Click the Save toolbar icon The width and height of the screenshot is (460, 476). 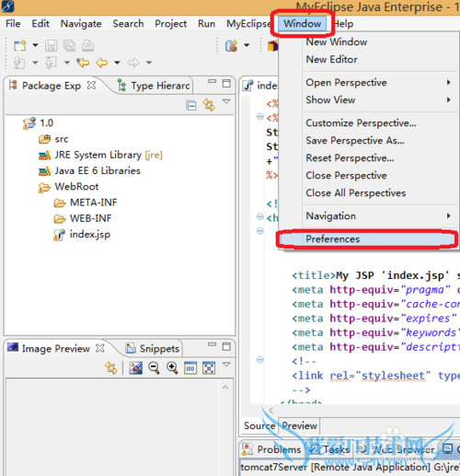click(51, 46)
